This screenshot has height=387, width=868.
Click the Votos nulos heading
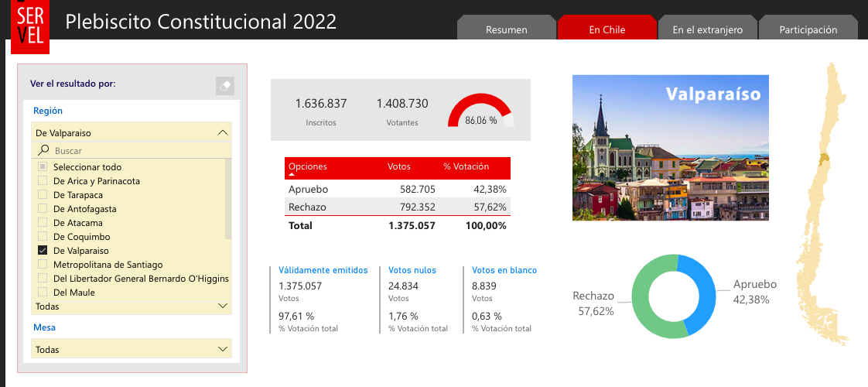412,270
